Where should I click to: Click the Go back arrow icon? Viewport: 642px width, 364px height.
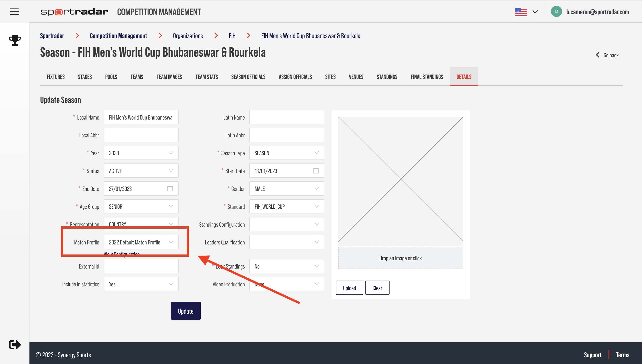tap(598, 55)
